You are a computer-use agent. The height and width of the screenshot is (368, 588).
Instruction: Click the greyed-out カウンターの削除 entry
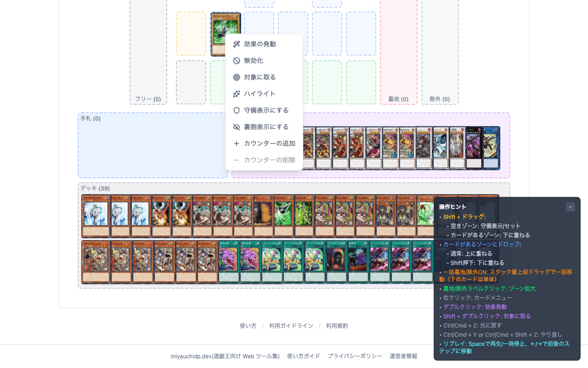[264, 160]
